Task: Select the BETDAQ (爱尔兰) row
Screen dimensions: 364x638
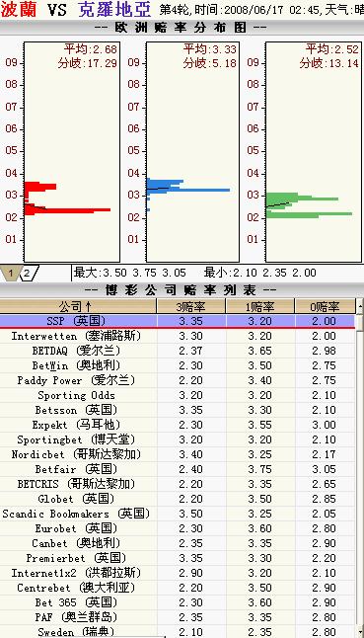Action: point(178,351)
